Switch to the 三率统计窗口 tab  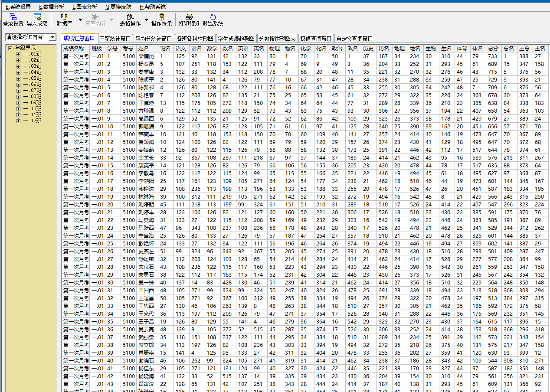(x=115, y=39)
